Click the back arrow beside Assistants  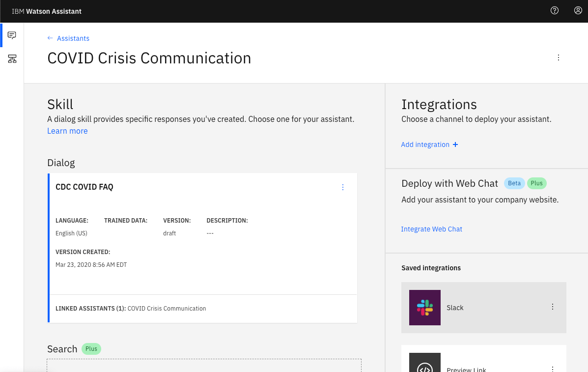[50, 38]
